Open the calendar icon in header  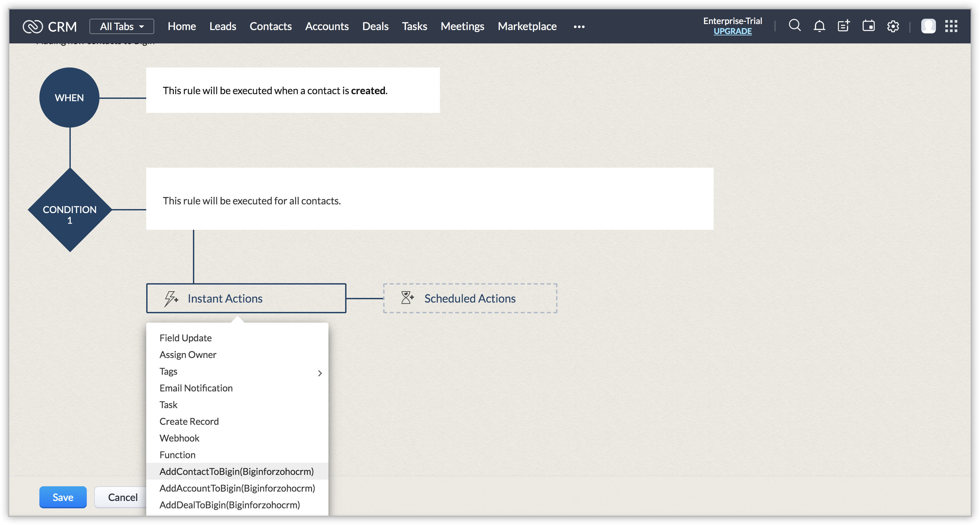coord(868,26)
